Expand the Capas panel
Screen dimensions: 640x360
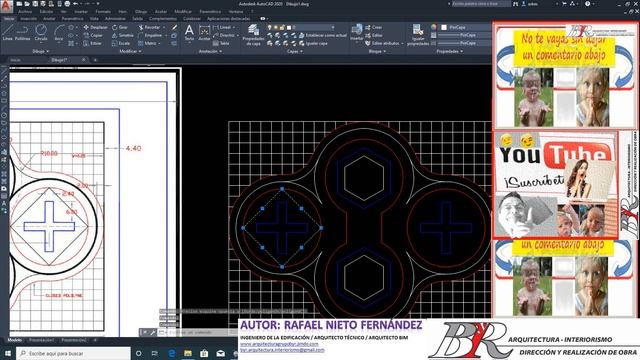click(x=295, y=51)
